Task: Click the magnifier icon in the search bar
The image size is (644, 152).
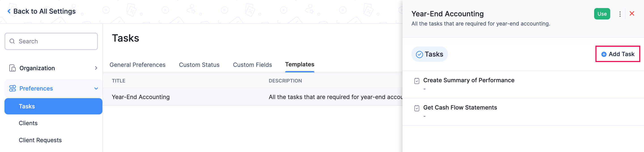Action: click(x=12, y=41)
